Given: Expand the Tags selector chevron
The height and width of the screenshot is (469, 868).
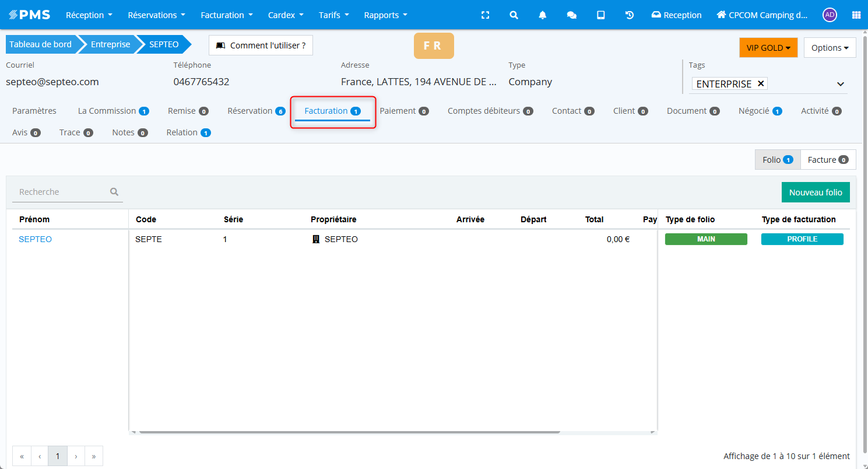Looking at the screenshot, I should coord(841,84).
